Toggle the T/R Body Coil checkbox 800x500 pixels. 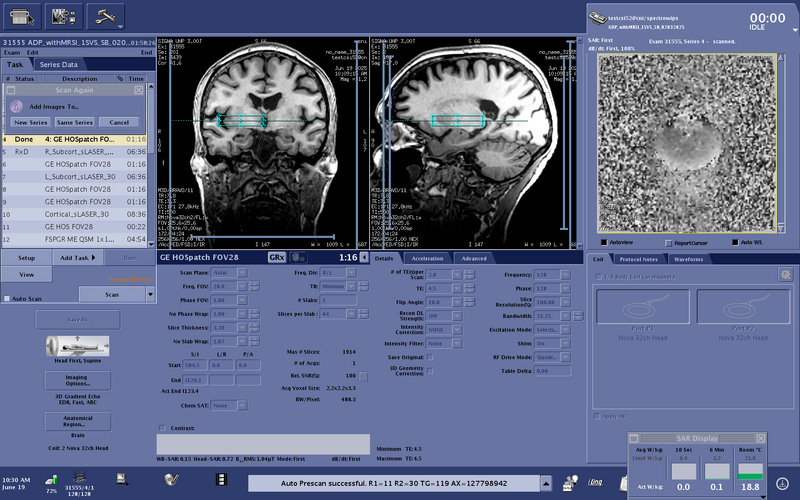598,277
